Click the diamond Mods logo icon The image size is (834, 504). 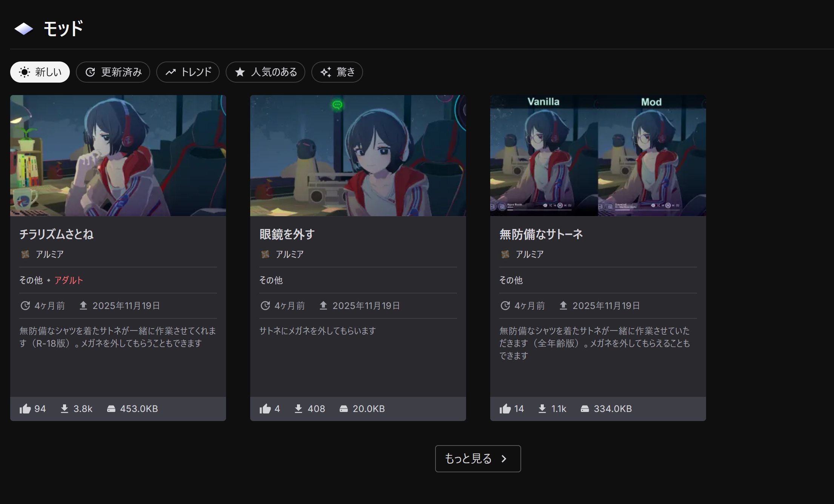(24, 29)
